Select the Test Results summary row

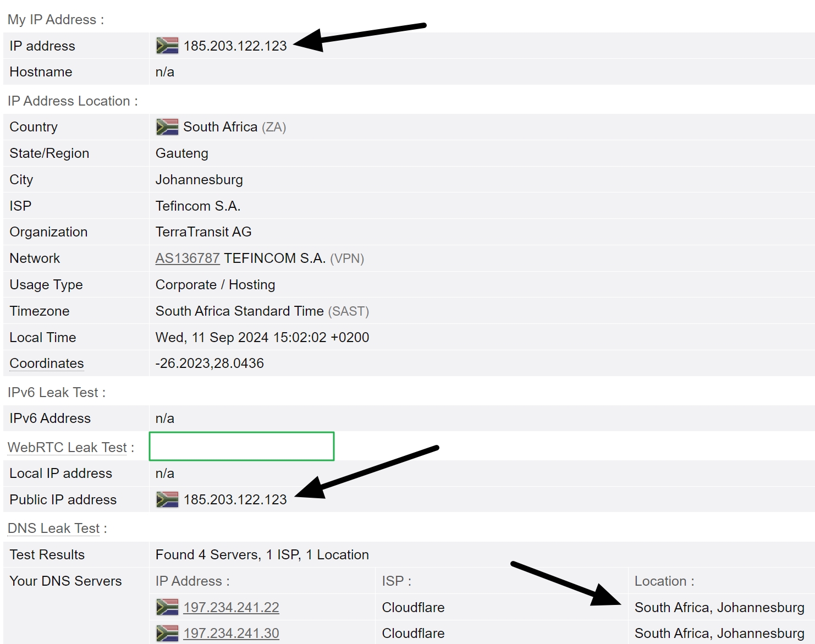pos(261,554)
